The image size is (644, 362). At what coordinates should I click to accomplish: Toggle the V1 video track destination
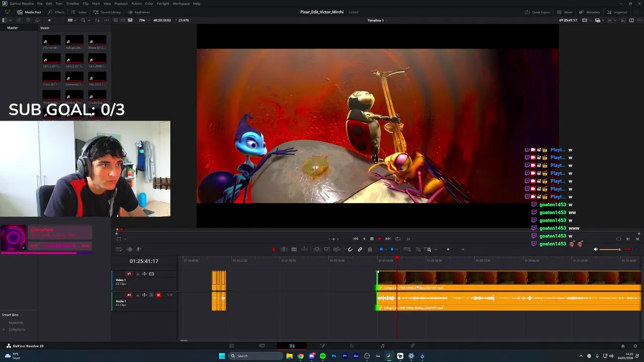click(129, 274)
